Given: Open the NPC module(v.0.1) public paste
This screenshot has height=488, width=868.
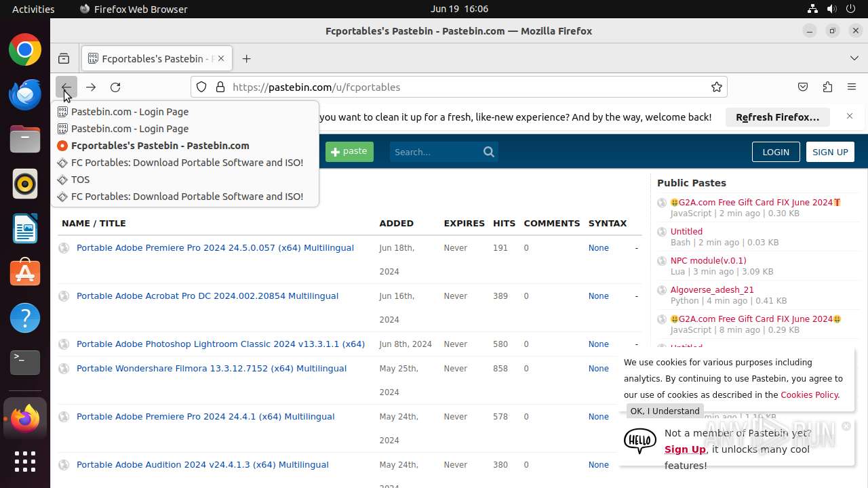Looking at the screenshot, I should [x=708, y=261].
